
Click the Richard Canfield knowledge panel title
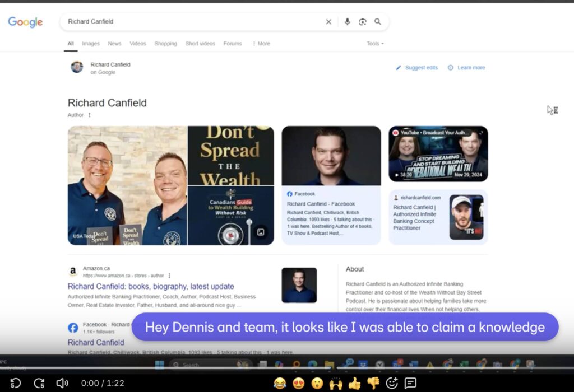107,103
